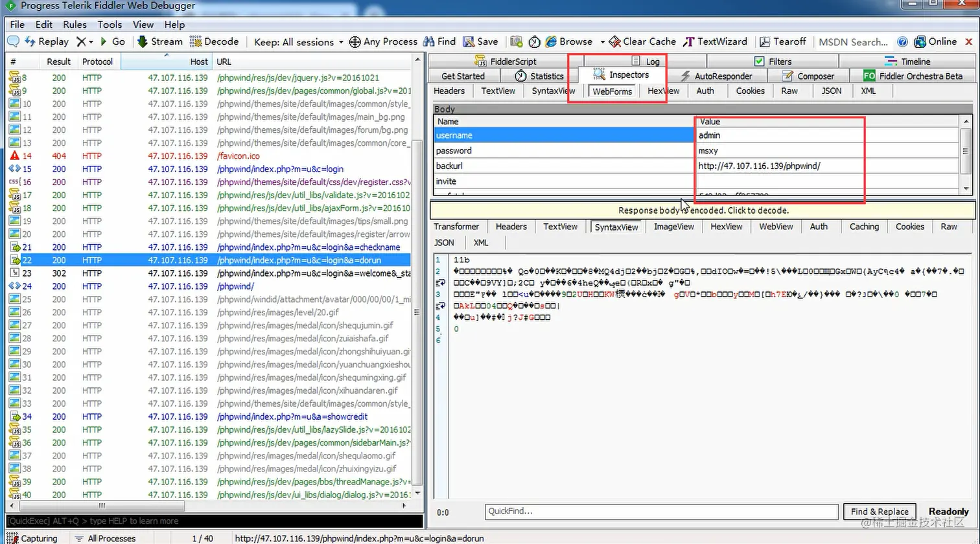Open the Transformer response tab

456,227
